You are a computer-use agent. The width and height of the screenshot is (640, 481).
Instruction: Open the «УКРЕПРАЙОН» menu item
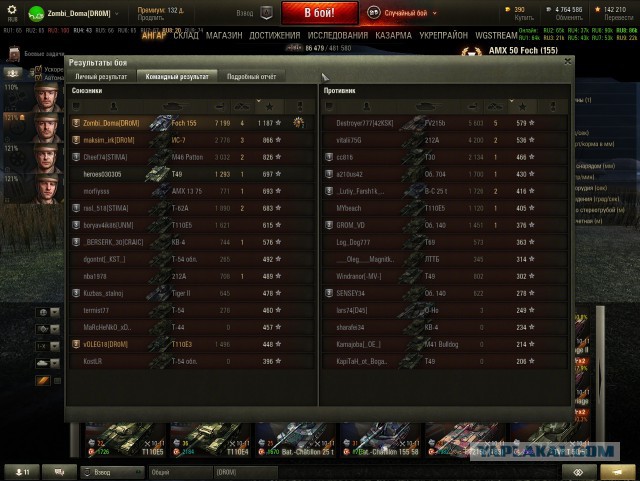443,36
